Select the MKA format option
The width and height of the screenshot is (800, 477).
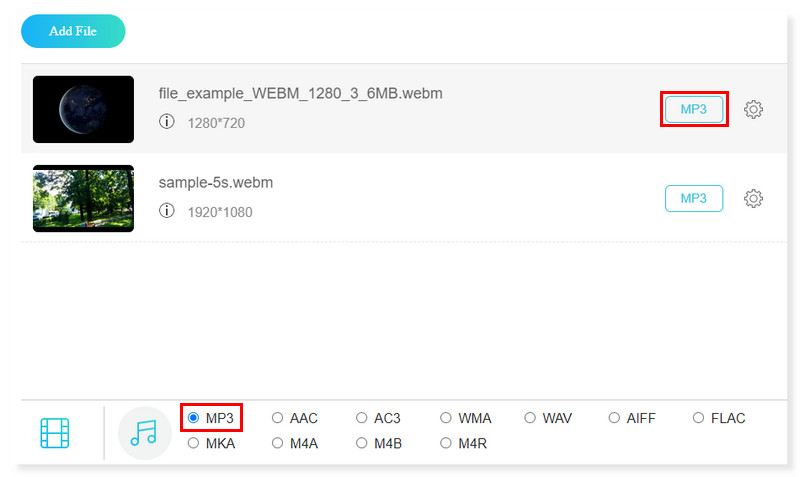(x=193, y=443)
